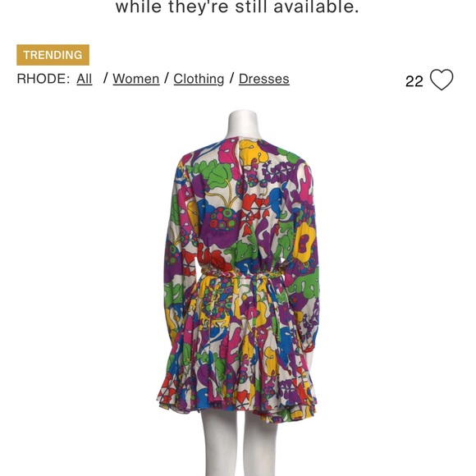
Task: Click the braided belt on the dress
Action: pyautogui.click(x=240, y=275)
